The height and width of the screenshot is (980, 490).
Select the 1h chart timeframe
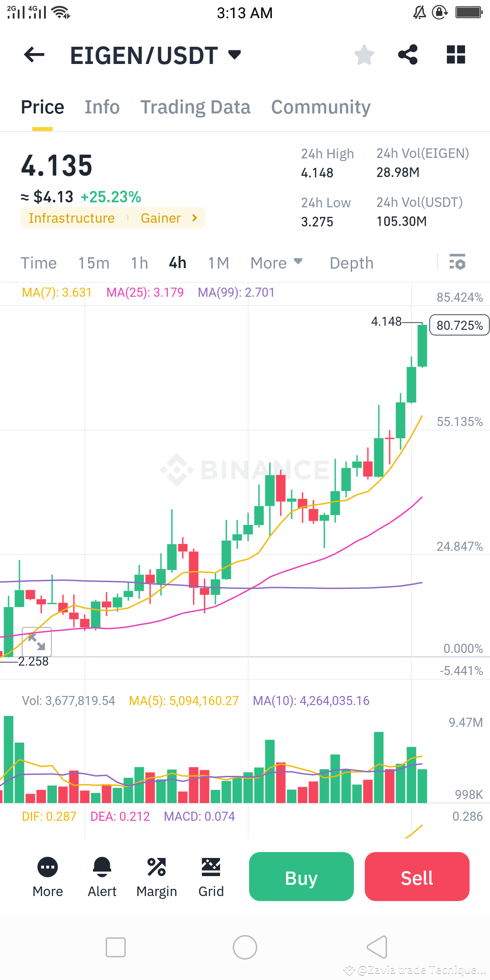click(x=139, y=262)
